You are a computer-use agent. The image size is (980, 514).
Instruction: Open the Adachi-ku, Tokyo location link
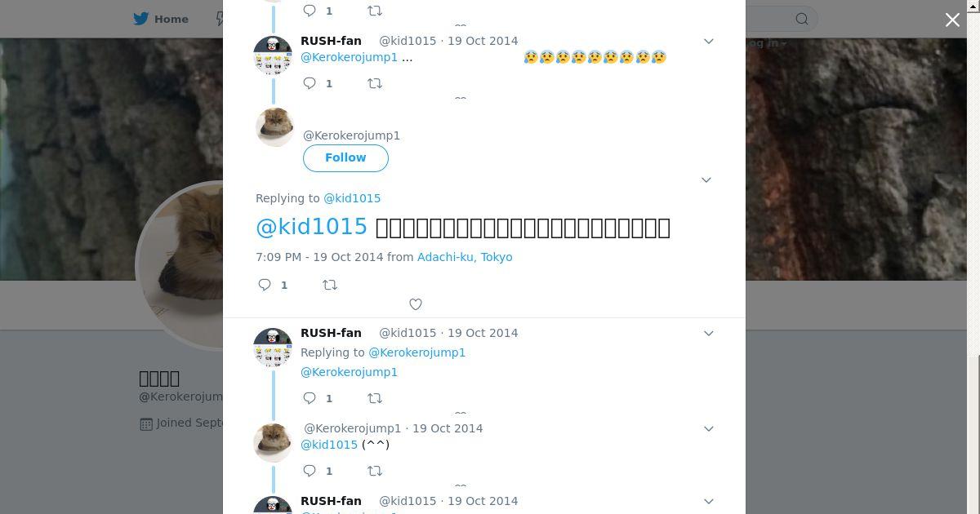(465, 257)
